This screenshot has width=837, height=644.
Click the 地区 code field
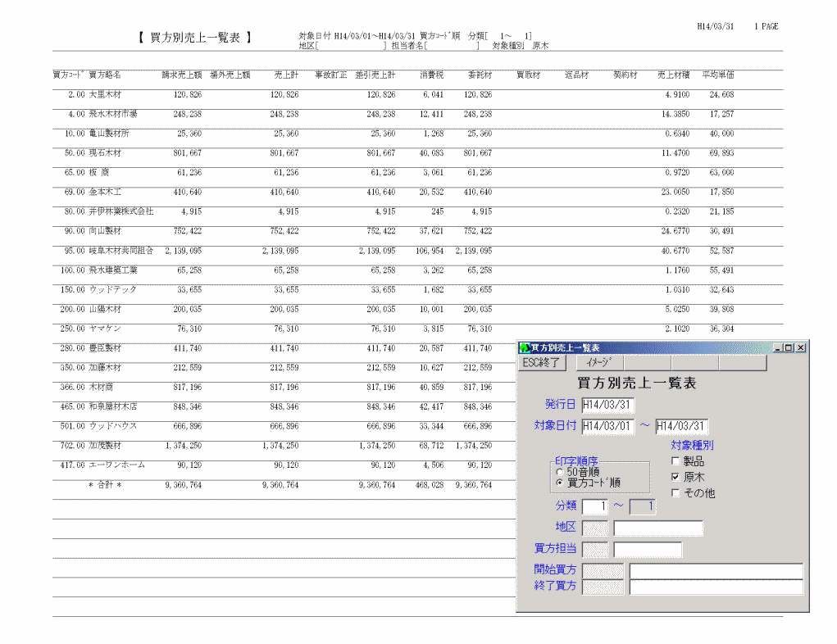click(594, 528)
